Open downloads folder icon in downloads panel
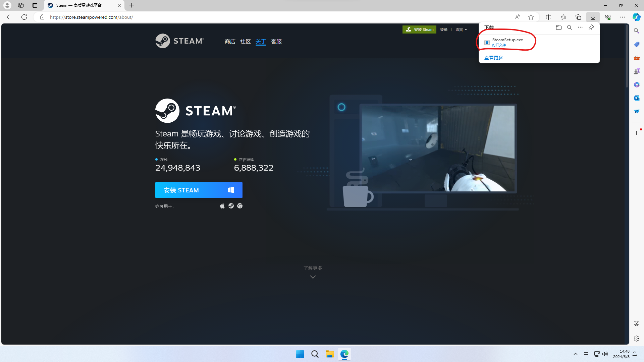Screen dimensions: 644x362 pyautogui.click(x=558, y=27)
